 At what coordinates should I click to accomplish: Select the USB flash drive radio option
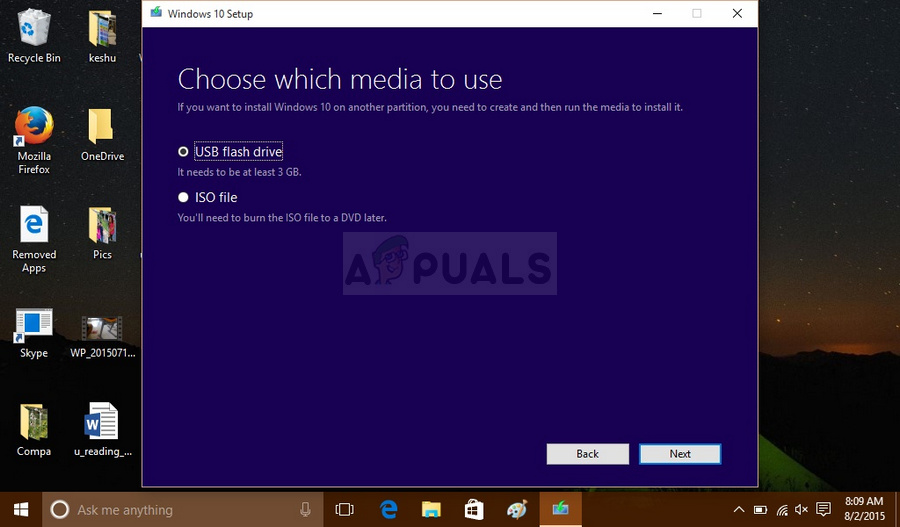pos(183,152)
